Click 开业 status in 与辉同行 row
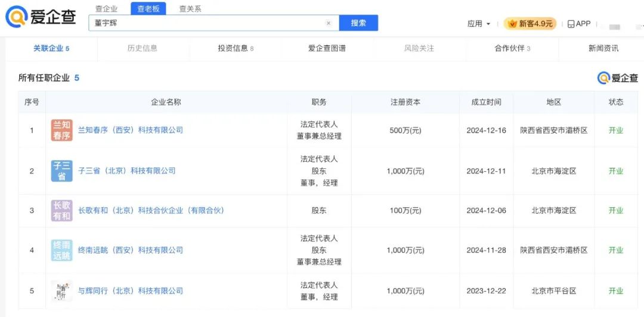The image size is (644, 317). pos(615,291)
